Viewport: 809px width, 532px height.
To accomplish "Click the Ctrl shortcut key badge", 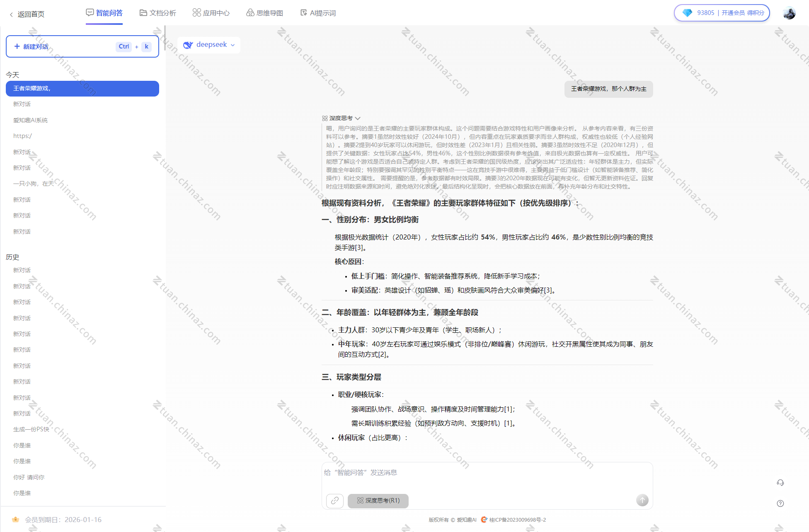I will [x=124, y=46].
